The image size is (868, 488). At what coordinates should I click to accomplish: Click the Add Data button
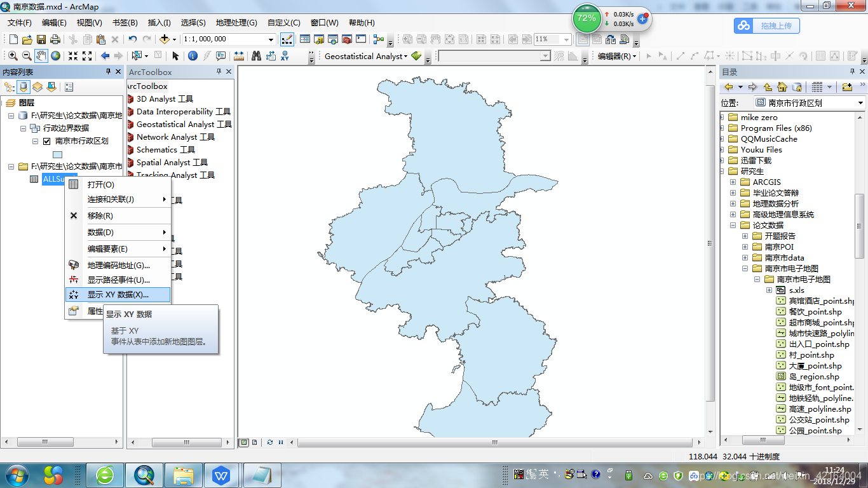click(165, 39)
